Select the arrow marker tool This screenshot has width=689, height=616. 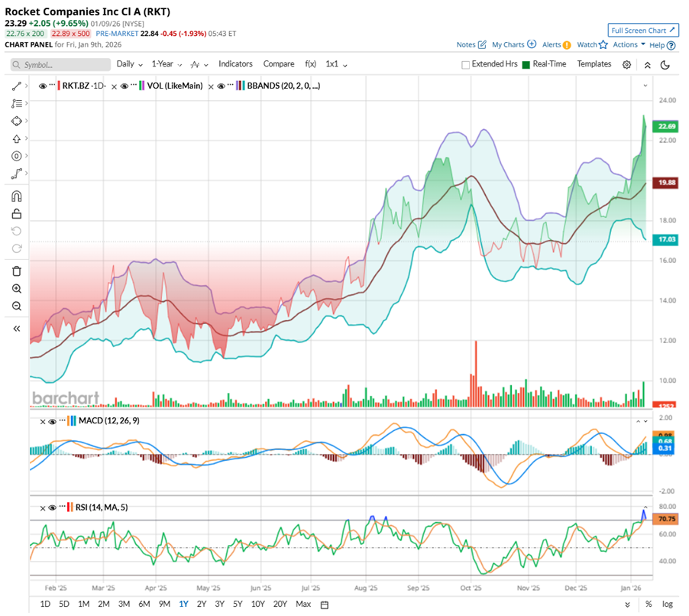click(16, 138)
